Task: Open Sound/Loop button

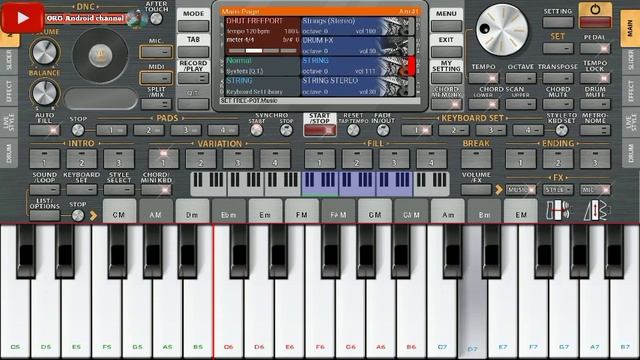Action: tap(44, 190)
